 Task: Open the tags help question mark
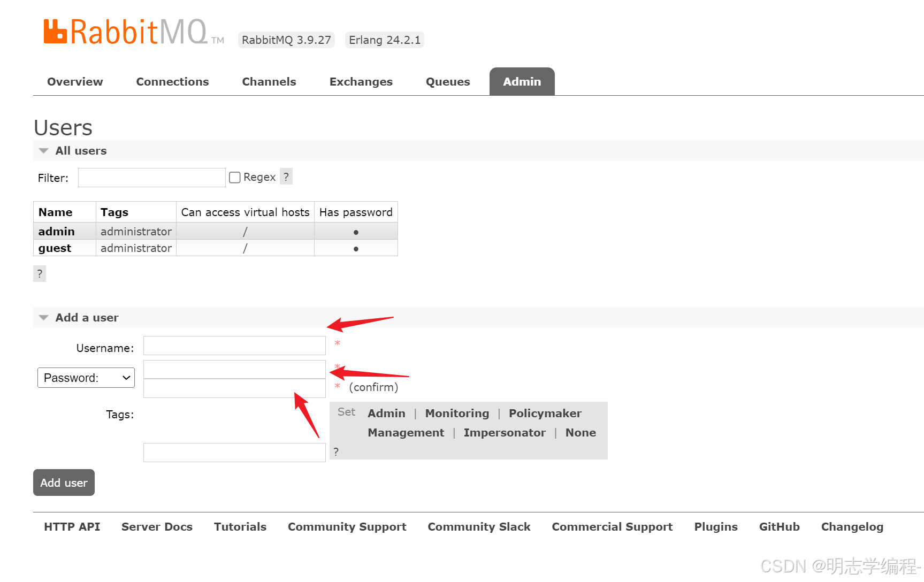point(336,451)
